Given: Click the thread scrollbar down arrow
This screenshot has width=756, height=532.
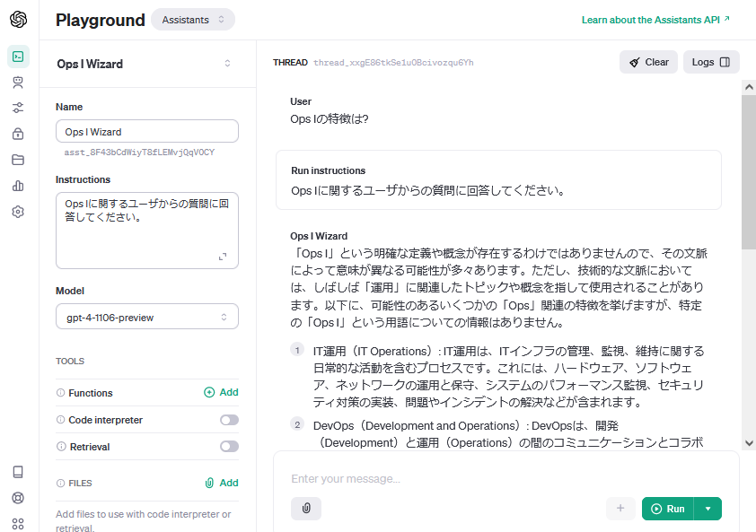Looking at the screenshot, I should point(749,443).
